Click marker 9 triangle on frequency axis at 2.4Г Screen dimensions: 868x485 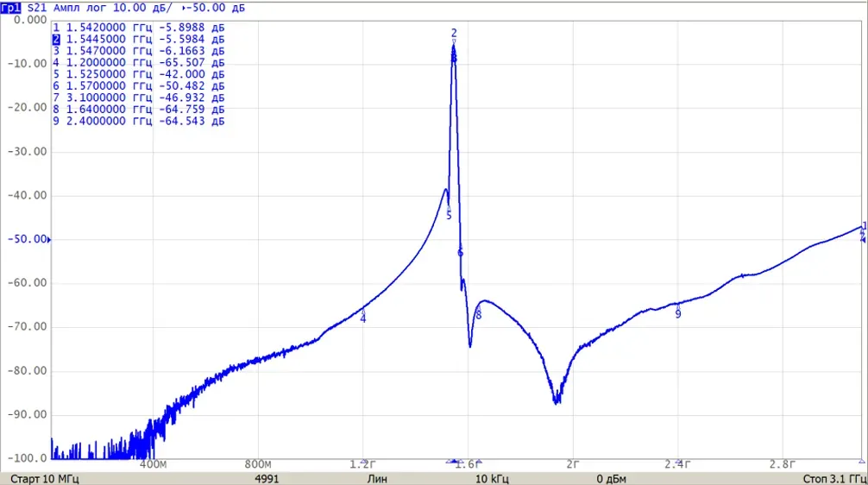[678, 461]
